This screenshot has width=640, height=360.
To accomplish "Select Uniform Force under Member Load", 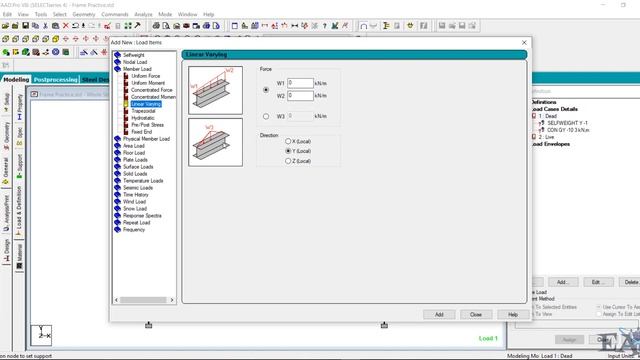I will (x=145, y=76).
